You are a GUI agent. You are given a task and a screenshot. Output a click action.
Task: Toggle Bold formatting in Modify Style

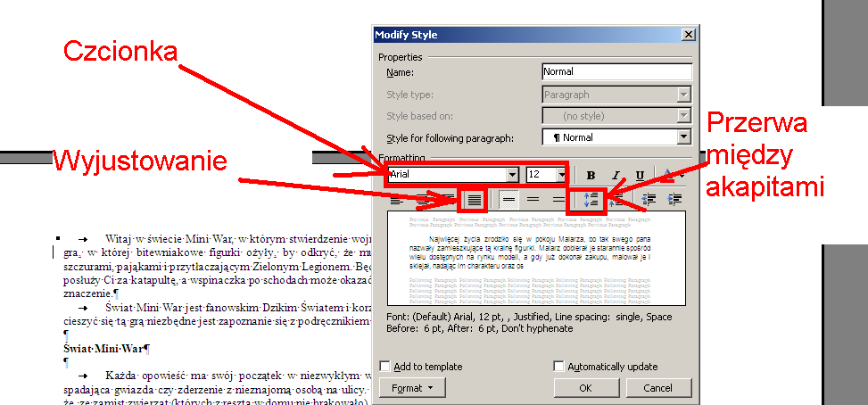(591, 175)
